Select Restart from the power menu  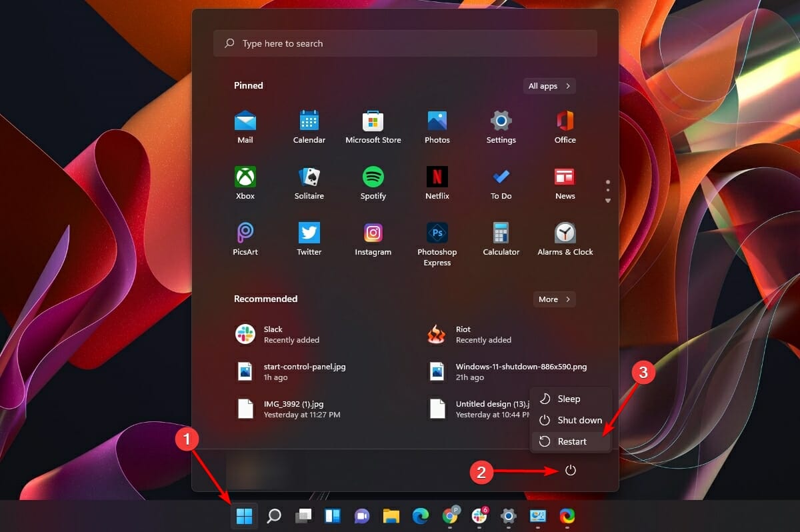click(x=571, y=441)
